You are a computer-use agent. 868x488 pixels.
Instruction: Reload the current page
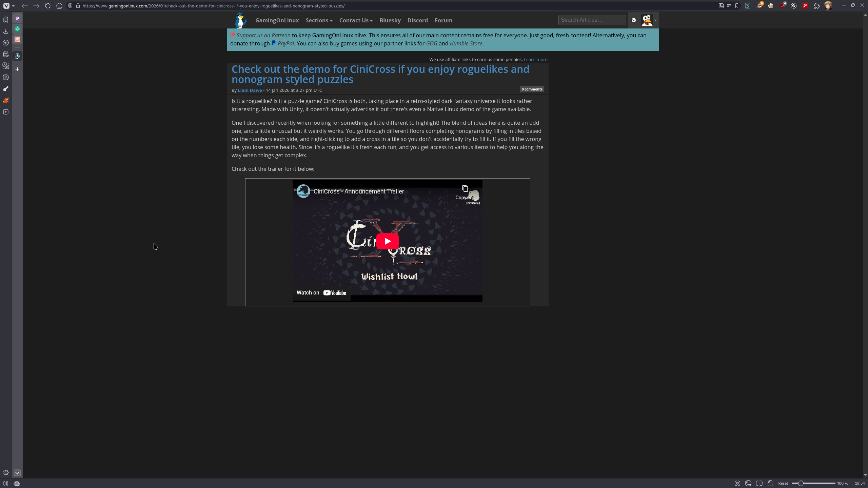pos(48,6)
